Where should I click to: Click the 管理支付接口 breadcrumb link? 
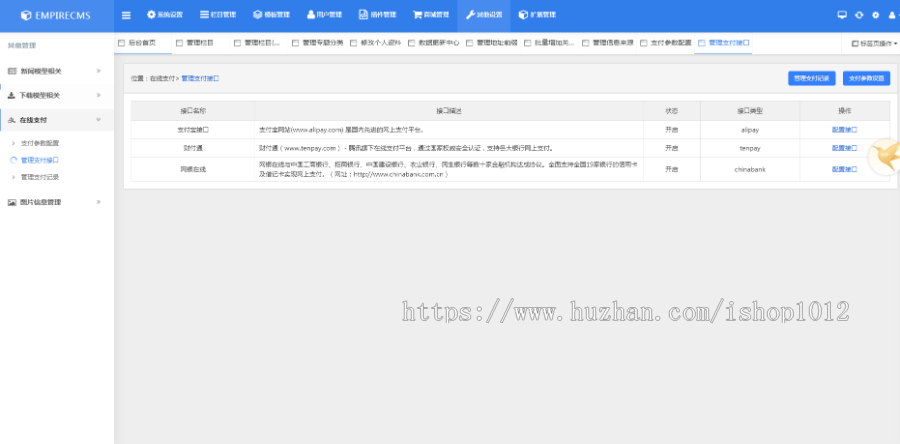(200, 79)
